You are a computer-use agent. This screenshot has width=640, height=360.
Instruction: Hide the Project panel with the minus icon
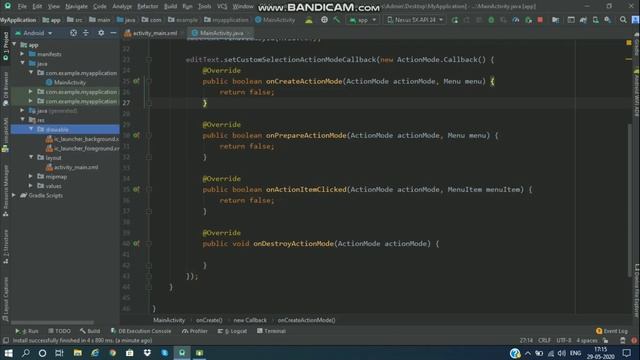[x=113, y=33]
